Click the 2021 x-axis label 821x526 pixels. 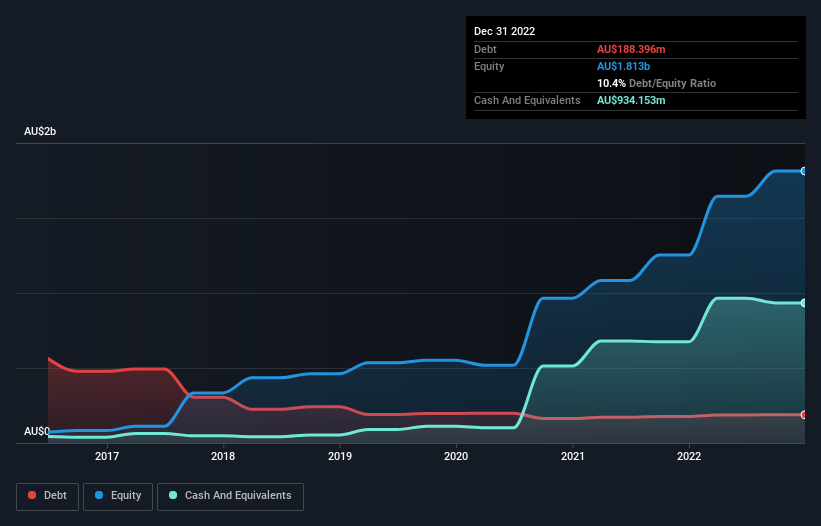pyautogui.click(x=573, y=456)
